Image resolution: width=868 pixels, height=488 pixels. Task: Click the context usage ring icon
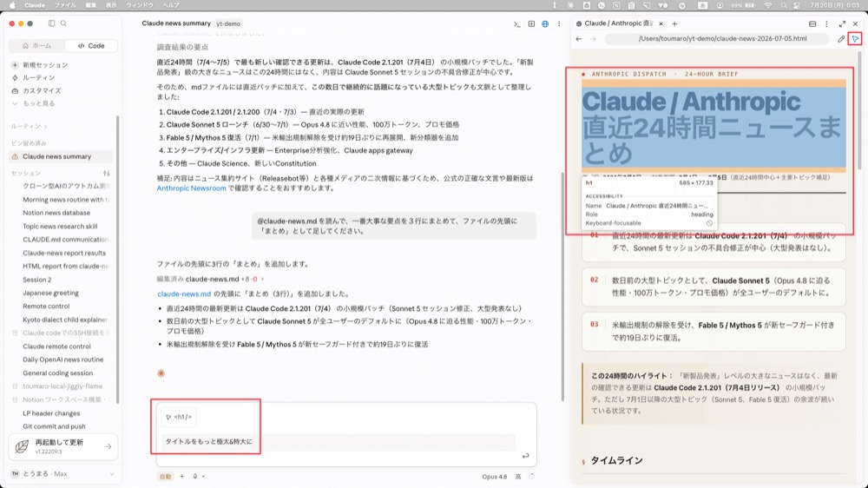tap(531, 477)
